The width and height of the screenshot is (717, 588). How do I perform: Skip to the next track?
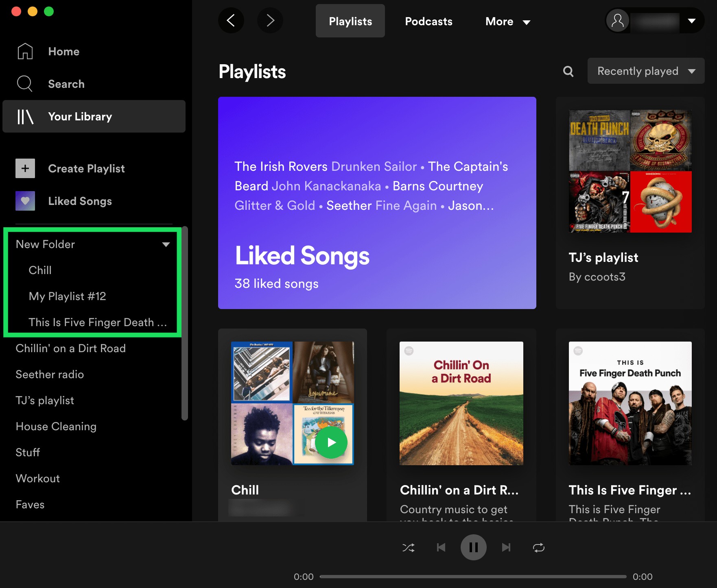(x=506, y=548)
